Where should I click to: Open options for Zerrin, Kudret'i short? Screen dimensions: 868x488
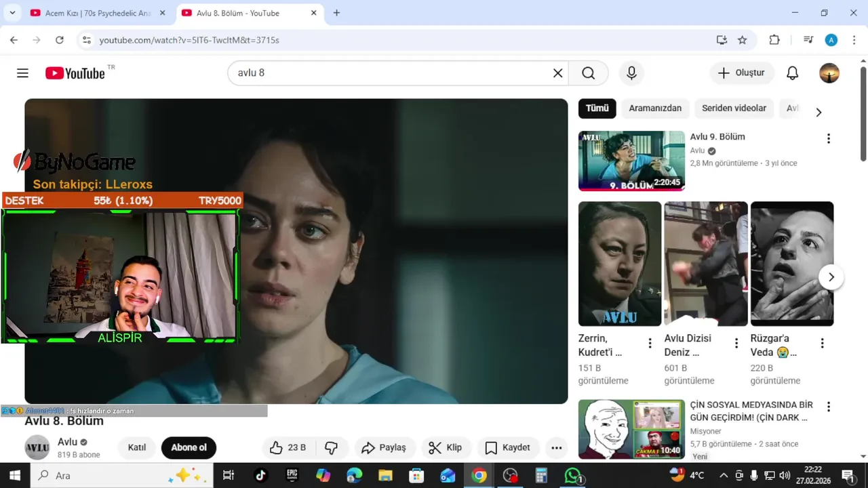(x=650, y=344)
